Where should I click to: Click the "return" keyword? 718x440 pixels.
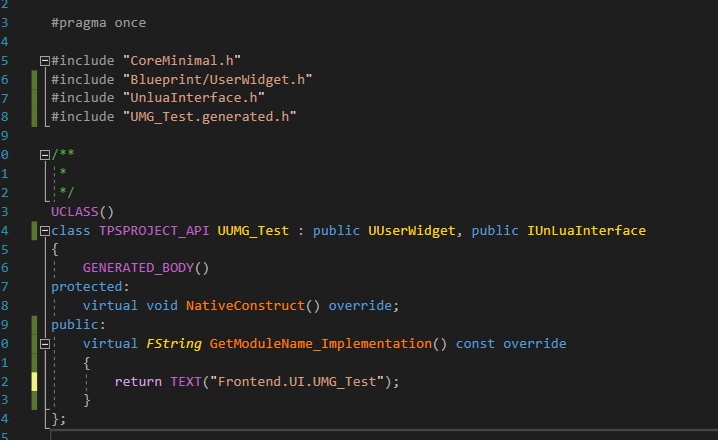tap(138, 382)
